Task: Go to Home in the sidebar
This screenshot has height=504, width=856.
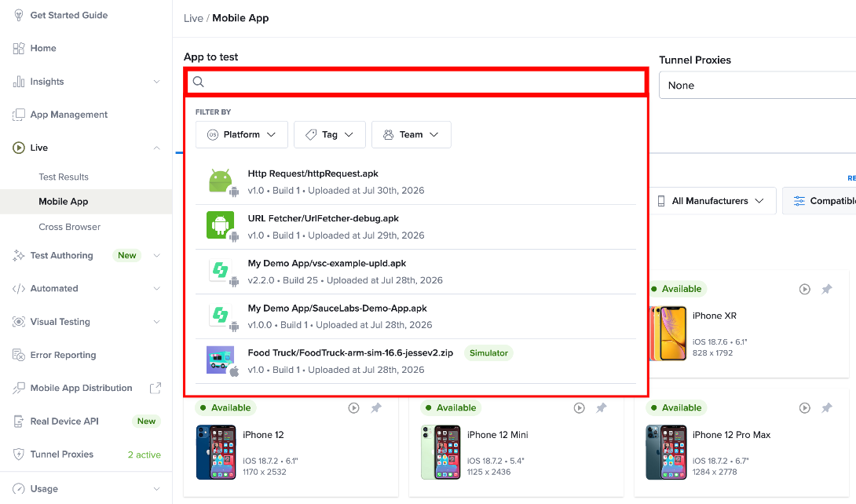Action: click(x=43, y=48)
